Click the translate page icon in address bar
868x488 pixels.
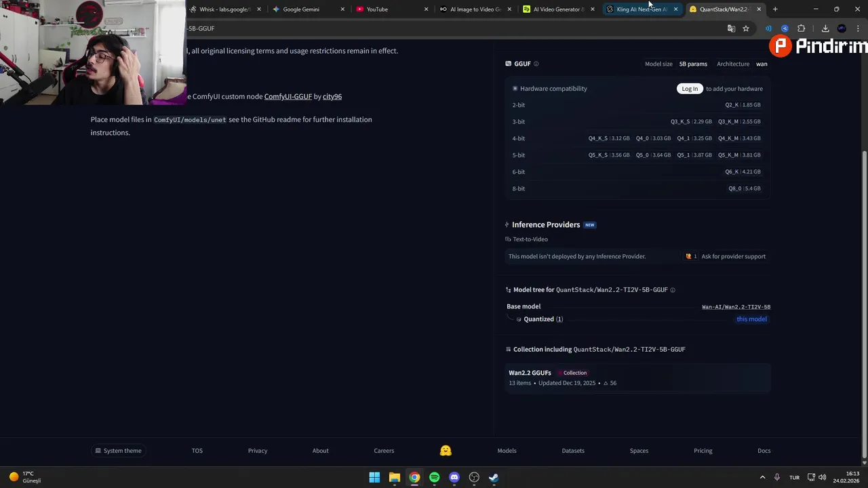tap(731, 28)
